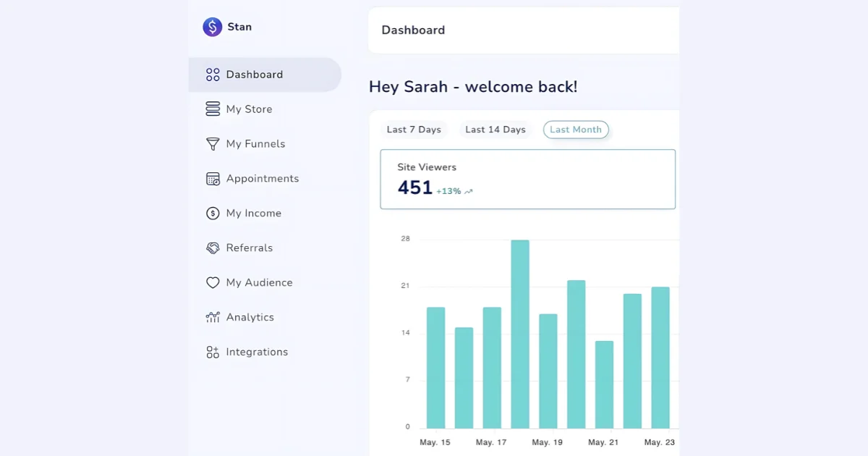Click the Hey Sarah welcome heading
The height and width of the screenshot is (456, 868).
click(x=473, y=87)
